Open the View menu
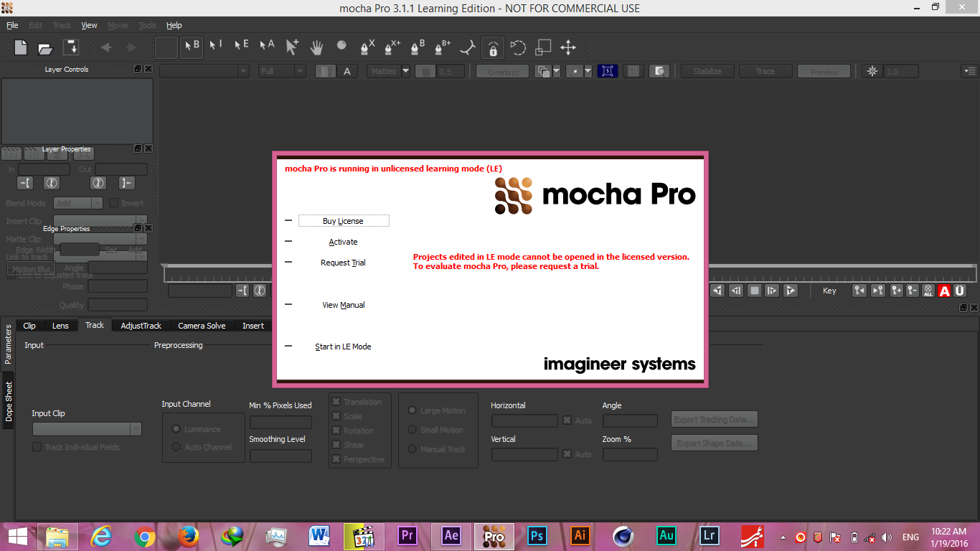This screenshot has height=551, width=980. pyautogui.click(x=89, y=25)
